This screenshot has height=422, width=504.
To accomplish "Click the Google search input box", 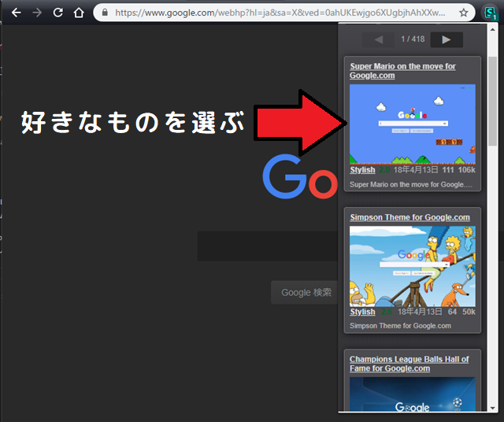I will tap(268, 246).
